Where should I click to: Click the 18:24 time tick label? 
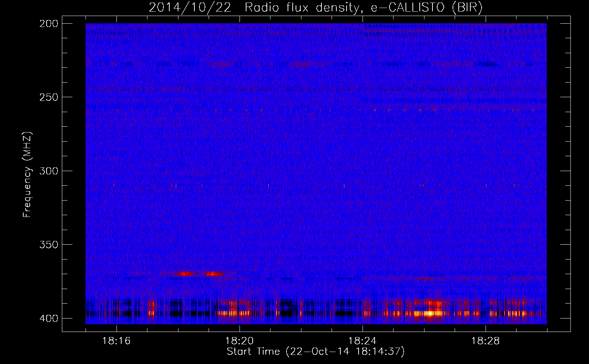coord(363,341)
